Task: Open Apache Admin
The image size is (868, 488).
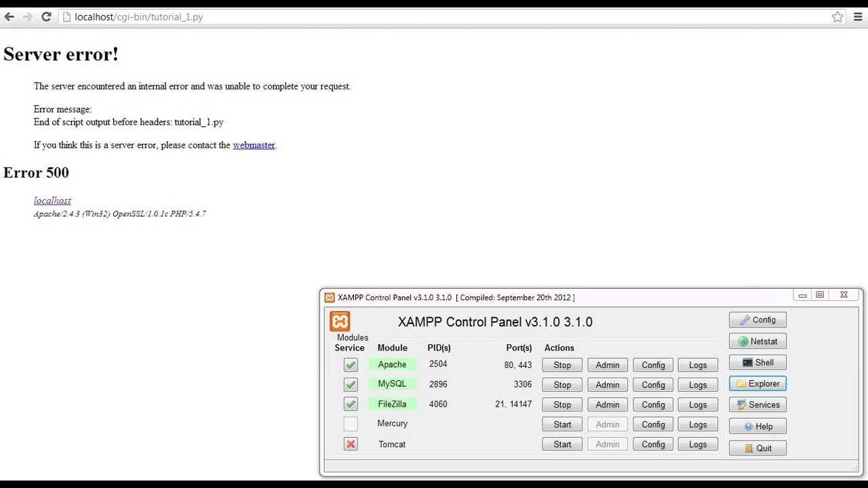Action: 608,365
